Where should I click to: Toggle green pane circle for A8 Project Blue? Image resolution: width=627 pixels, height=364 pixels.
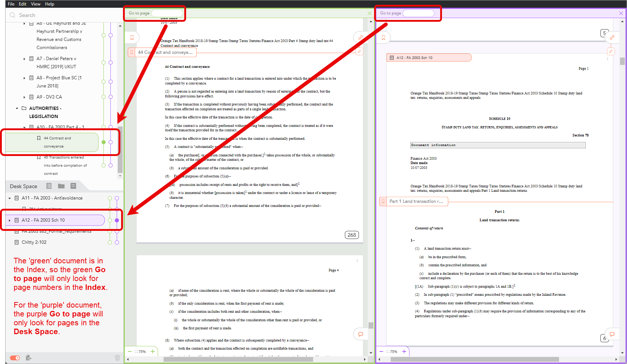pyautogui.click(x=104, y=82)
